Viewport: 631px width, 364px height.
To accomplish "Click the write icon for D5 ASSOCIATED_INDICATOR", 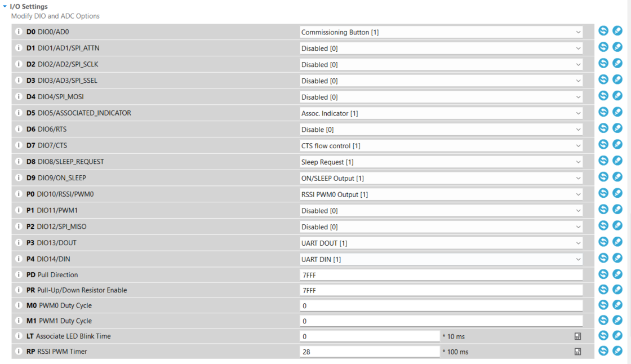I will 617,112.
